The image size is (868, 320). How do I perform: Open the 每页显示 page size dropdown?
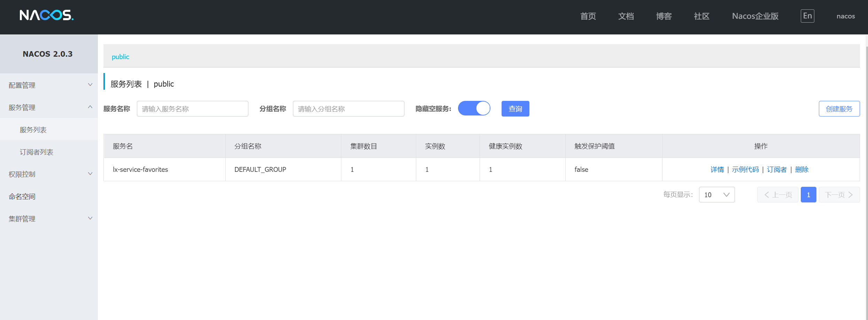coord(717,194)
